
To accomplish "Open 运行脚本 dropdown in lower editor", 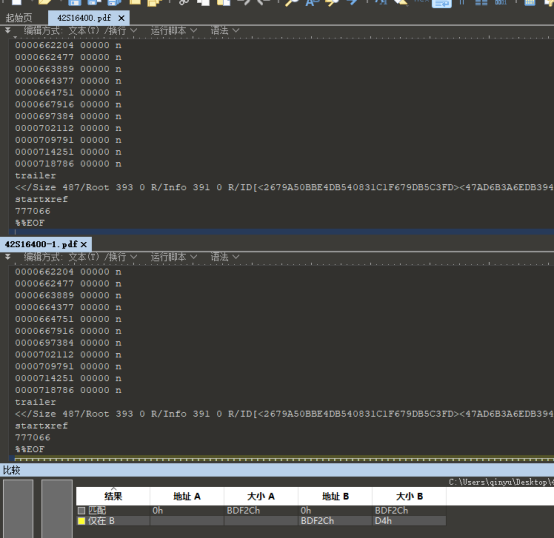I will [x=174, y=257].
